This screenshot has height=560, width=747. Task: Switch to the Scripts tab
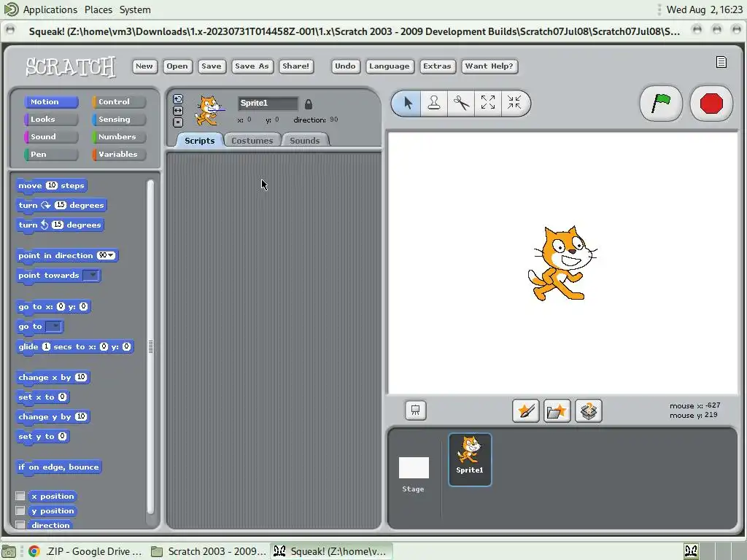click(x=200, y=141)
